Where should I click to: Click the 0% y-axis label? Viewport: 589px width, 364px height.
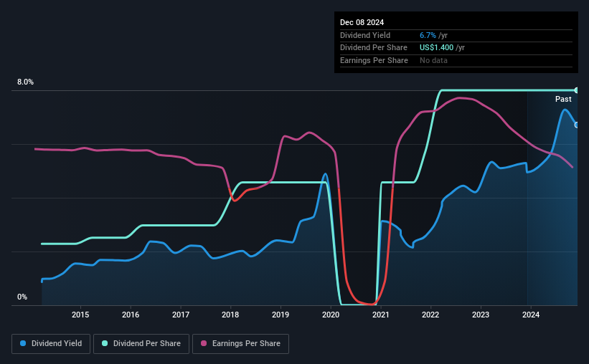pyautogui.click(x=22, y=297)
